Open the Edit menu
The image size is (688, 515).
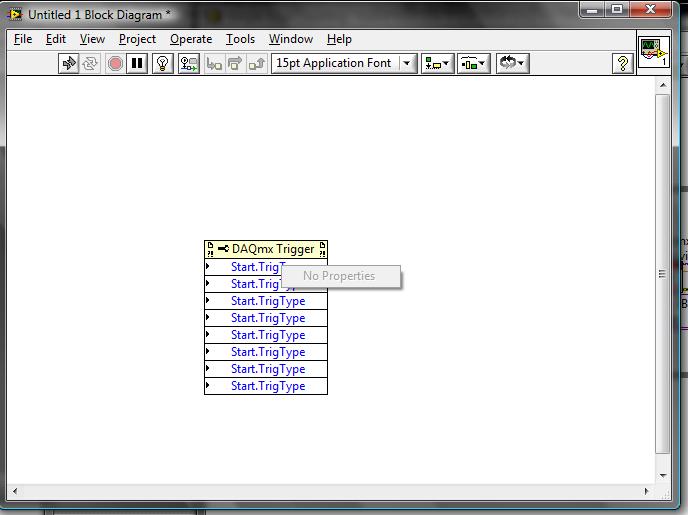[x=56, y=39]
